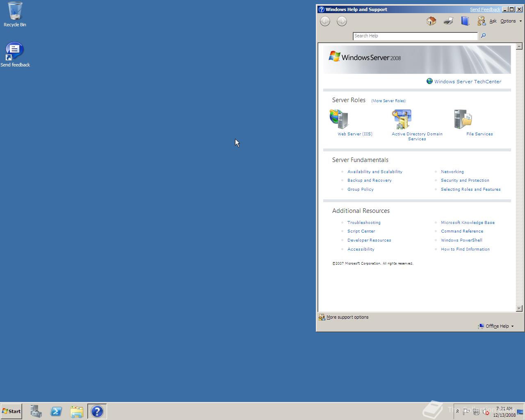Click the Web Server (IIS) text link

coord(355,134)
